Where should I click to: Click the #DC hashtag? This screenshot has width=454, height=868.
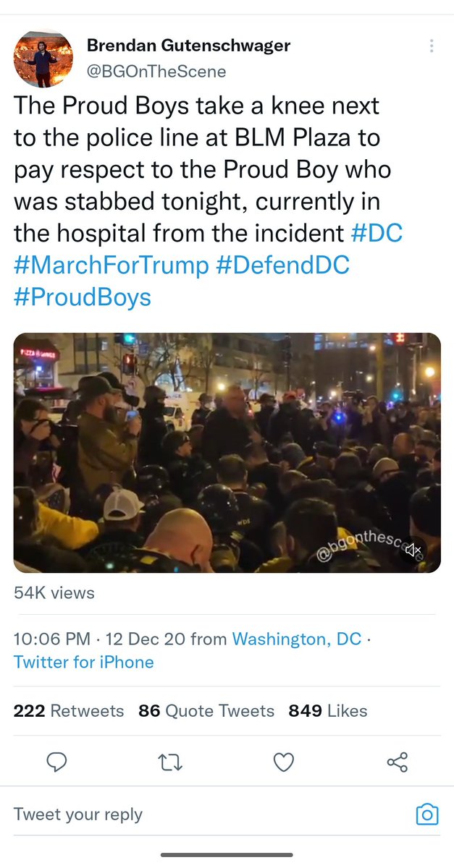[x=376, y=234]
